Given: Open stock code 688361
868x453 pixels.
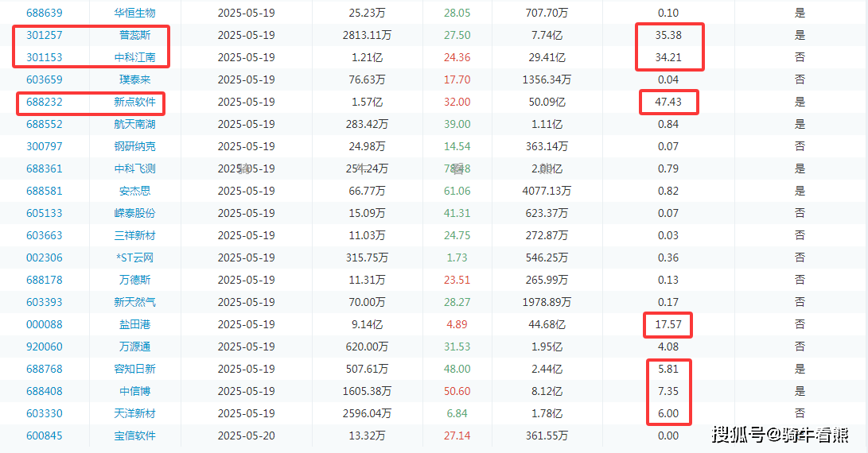Looking at the screenshot, I should pos(45,168).
